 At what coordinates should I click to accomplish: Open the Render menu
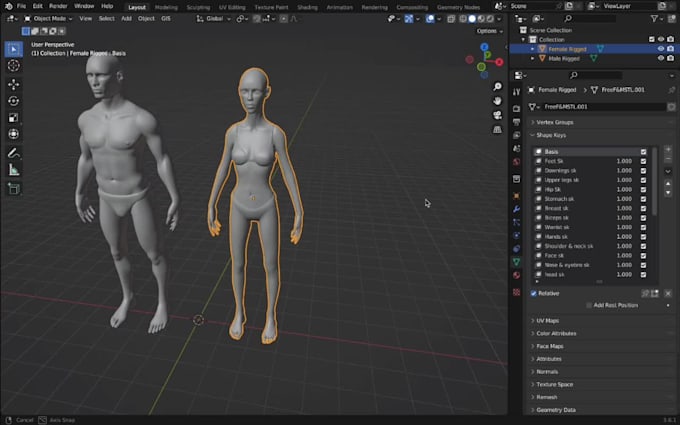tap(58, 7)
